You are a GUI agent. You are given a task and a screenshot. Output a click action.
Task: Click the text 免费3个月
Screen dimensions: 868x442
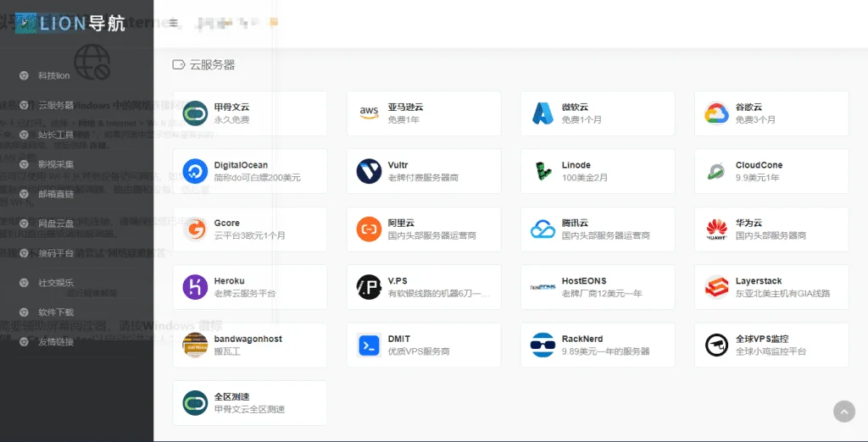tap(755, 119)
